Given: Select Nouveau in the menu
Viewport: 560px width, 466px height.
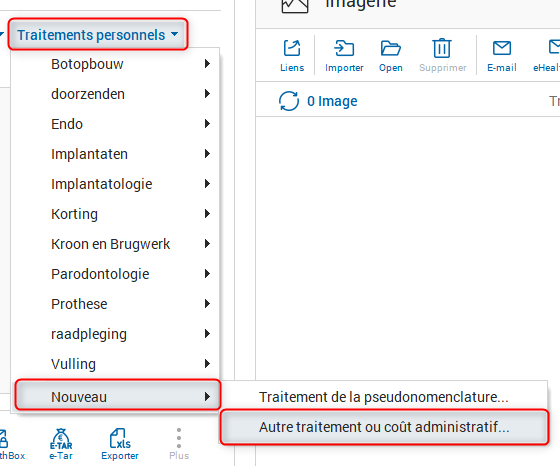Looking at the screenshot, I should click(x=117, y=395).
